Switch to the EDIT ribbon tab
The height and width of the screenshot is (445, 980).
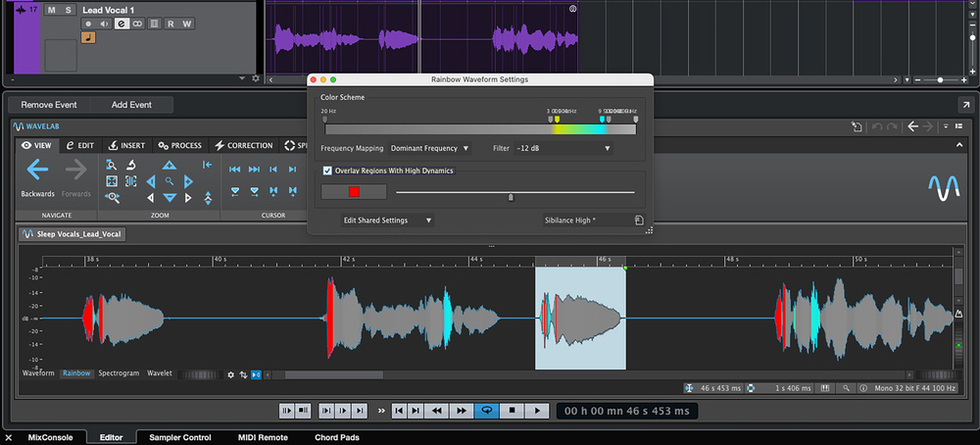pyautogui.click(x=80, y=146)
